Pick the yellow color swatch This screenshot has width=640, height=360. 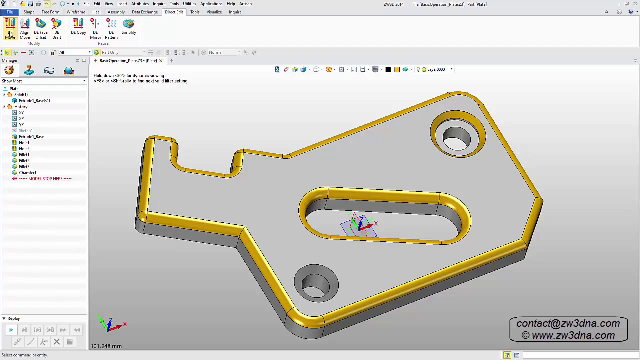pos(396,69)
